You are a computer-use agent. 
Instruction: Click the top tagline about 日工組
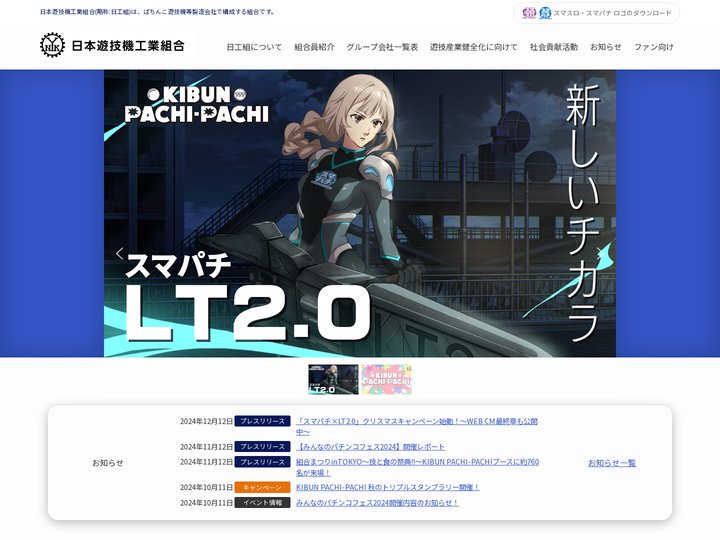pyautogui.click(x=158, y=12)
